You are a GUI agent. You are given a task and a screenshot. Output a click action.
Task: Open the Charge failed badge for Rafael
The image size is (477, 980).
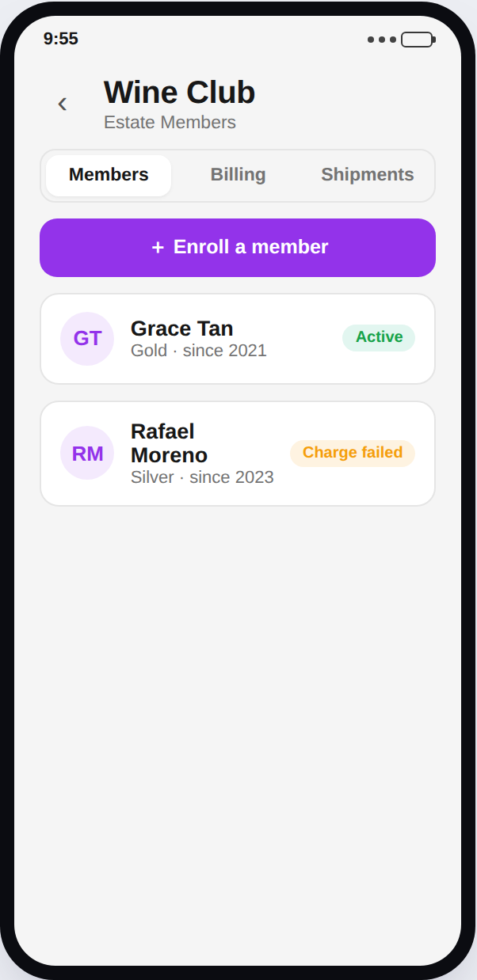pyautogui.click(x=353, y=453)
